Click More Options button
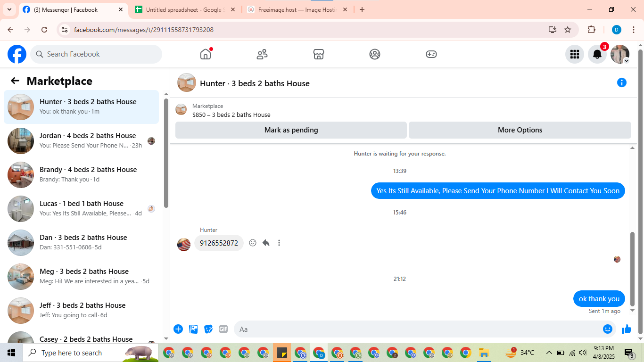This screenshot has height=362, width=644. tap(520, 130)
